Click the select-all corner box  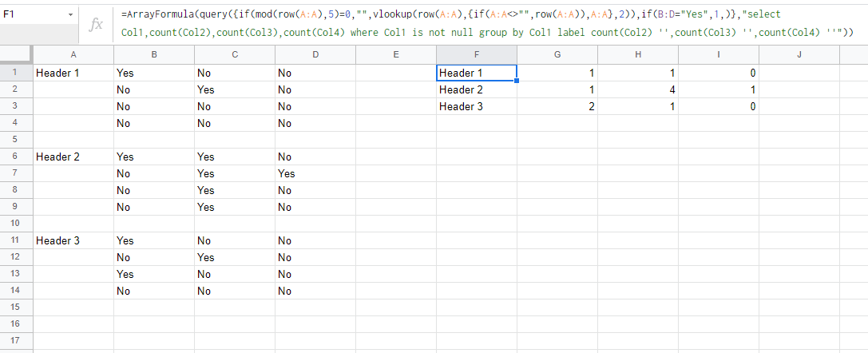tap(17, 54)
